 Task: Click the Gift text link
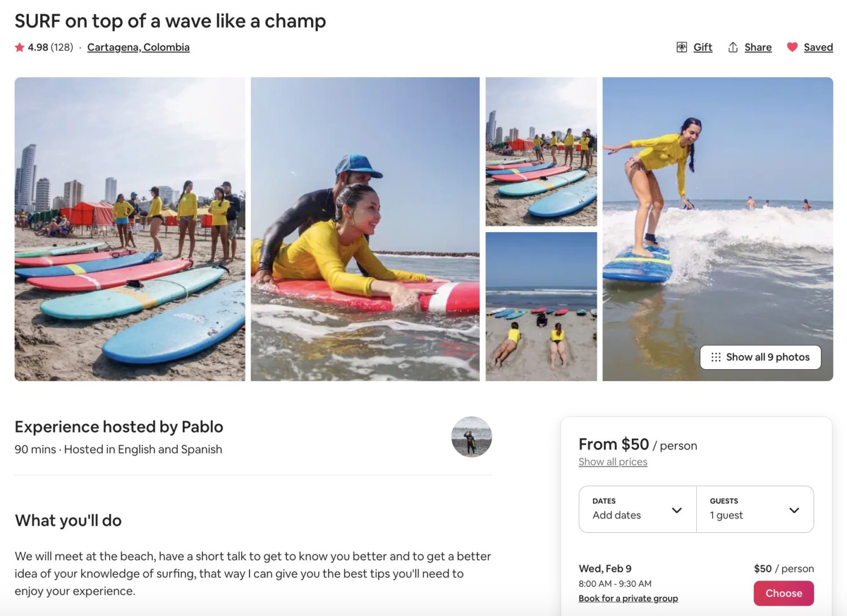(x=702, y=47)
